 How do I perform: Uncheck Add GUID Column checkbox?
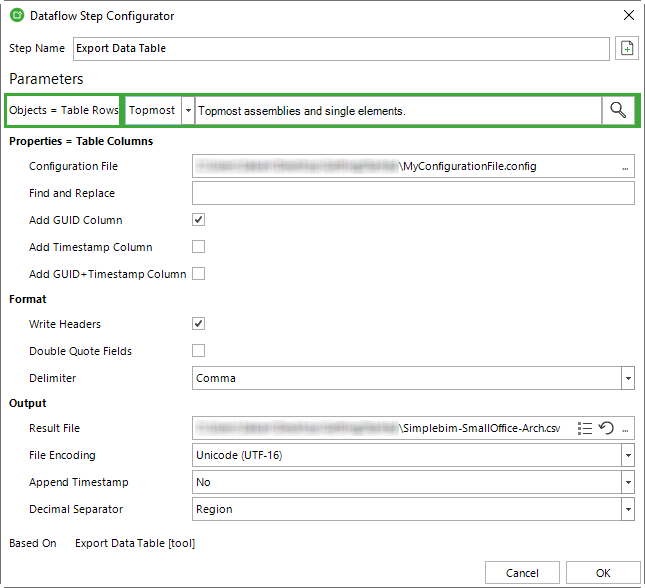point(198,220)
